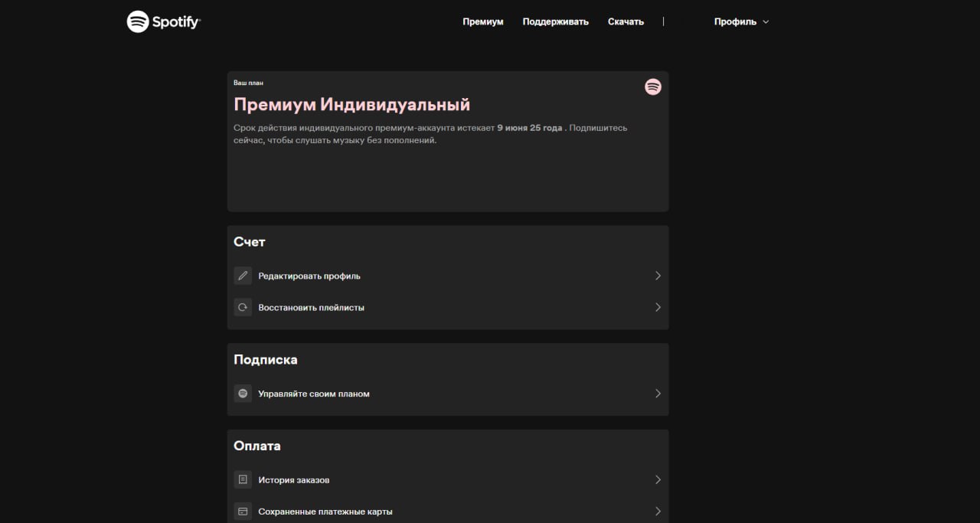Open Редактировать профиль
The image size is (980, 523).
click(x=448, y=276)
